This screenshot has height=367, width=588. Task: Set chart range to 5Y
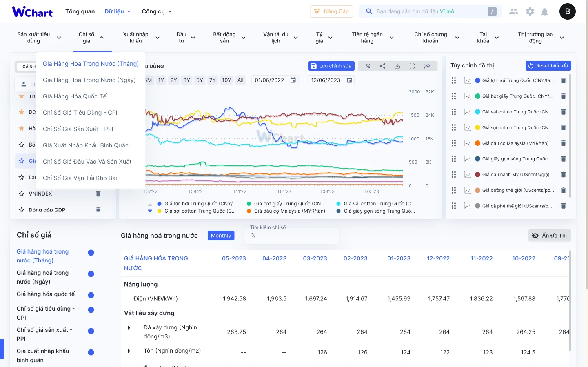pos(200,80)
